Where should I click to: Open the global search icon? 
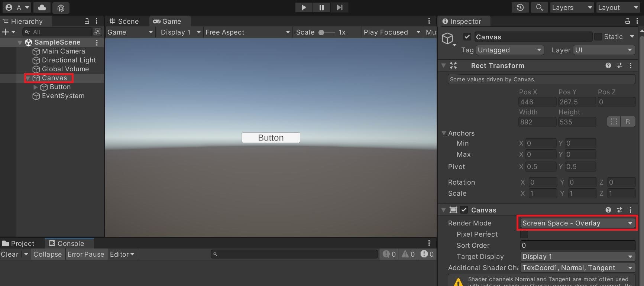(x=539, y=7)
